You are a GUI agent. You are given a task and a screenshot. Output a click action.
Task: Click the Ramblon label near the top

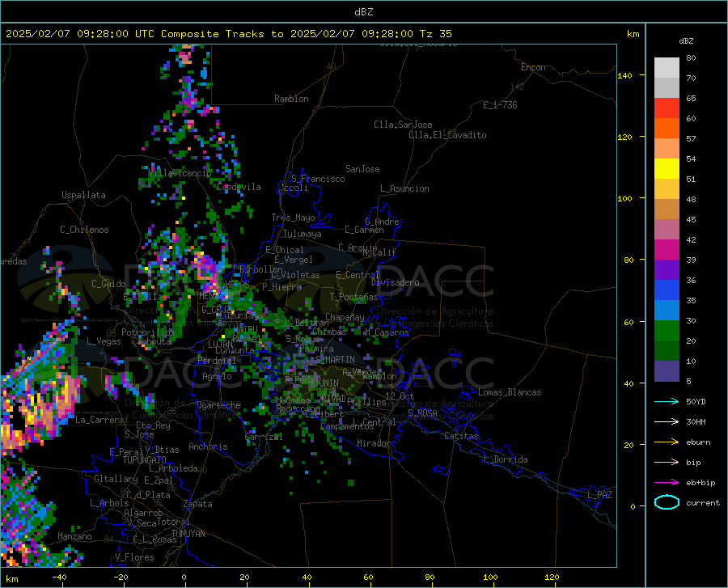pos(291,99)
